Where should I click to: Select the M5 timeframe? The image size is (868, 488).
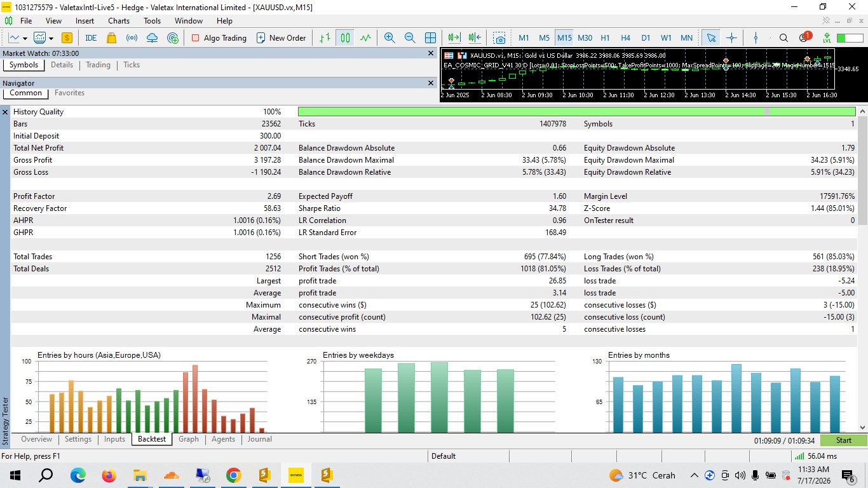tap(545, 37)
